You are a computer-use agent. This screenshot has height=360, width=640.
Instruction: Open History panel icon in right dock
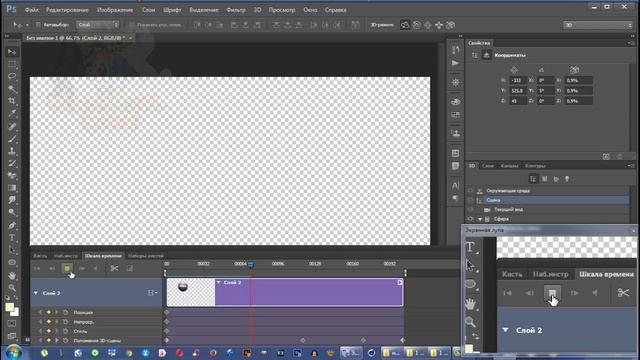tap(456, 50)
